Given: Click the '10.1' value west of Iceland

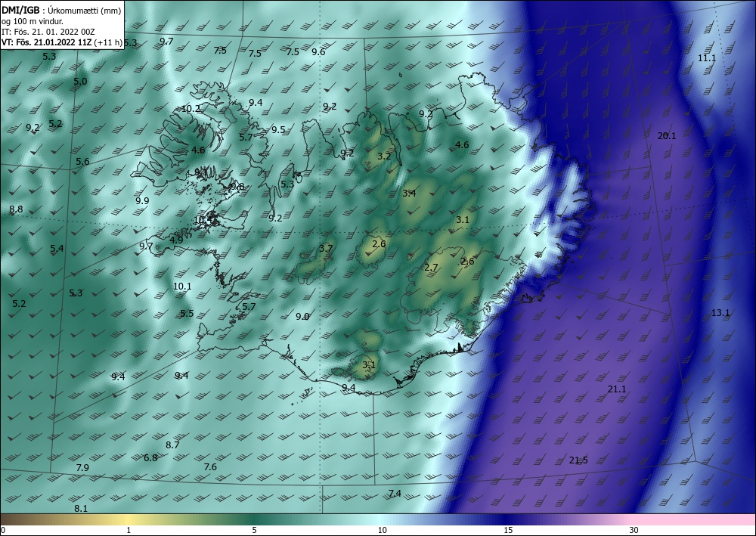Looking at the screenshot, I should 182,287.
